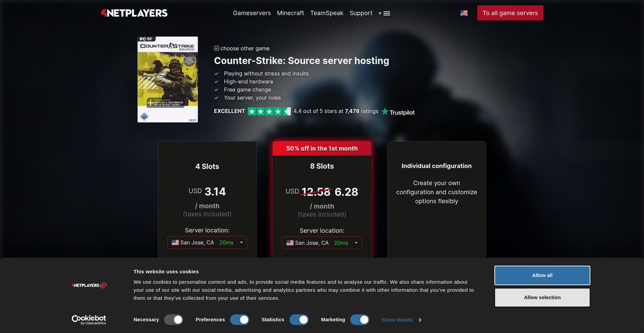Select the 4 Slots plan heading
The image size is (644, 333).
point(207,166)
